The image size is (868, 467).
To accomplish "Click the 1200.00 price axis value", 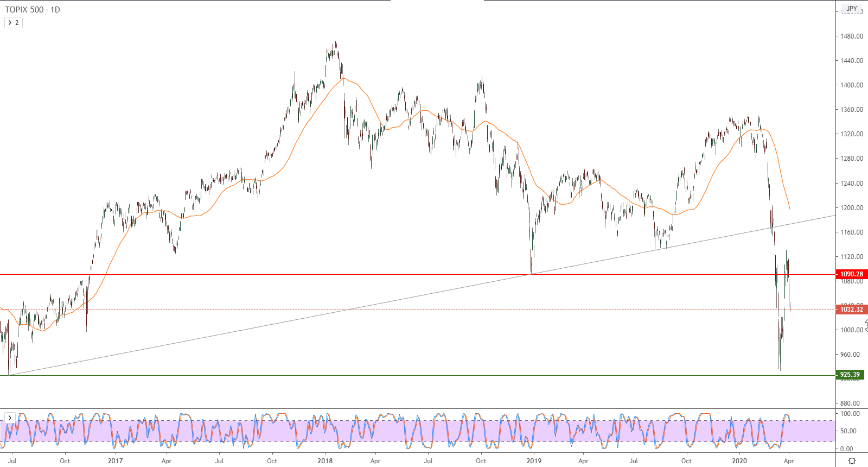I will (852, 208).
